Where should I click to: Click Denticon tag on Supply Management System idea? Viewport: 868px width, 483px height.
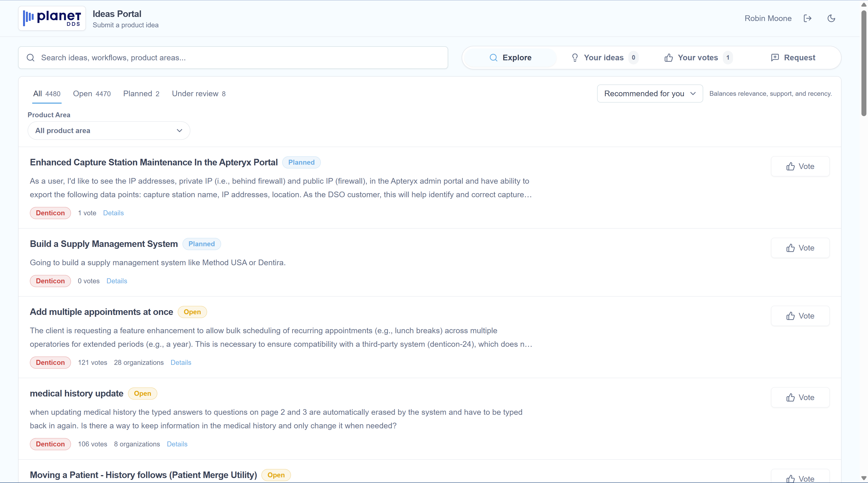pyautogui.click(x=50, y=281)
